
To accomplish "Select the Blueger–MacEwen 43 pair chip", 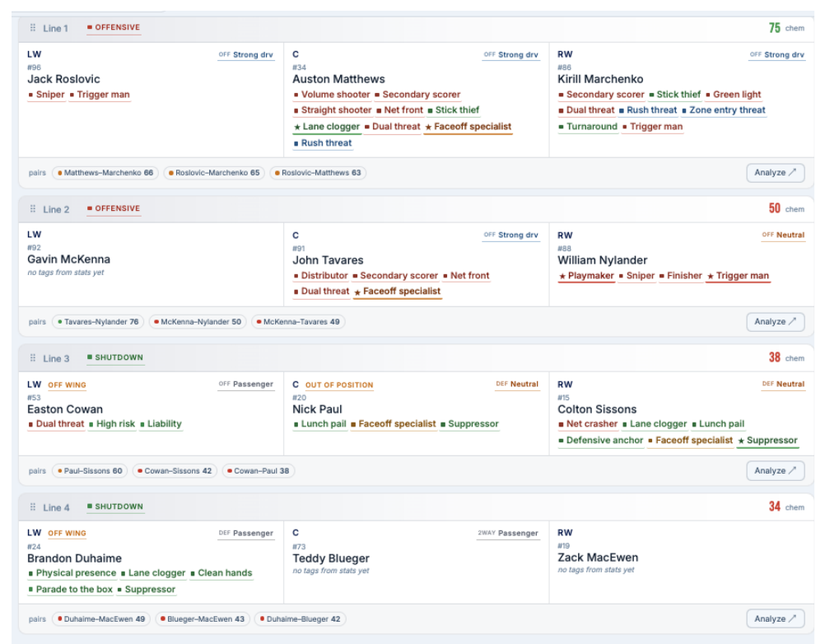I will pyautogui.click(x=202, y=618).
